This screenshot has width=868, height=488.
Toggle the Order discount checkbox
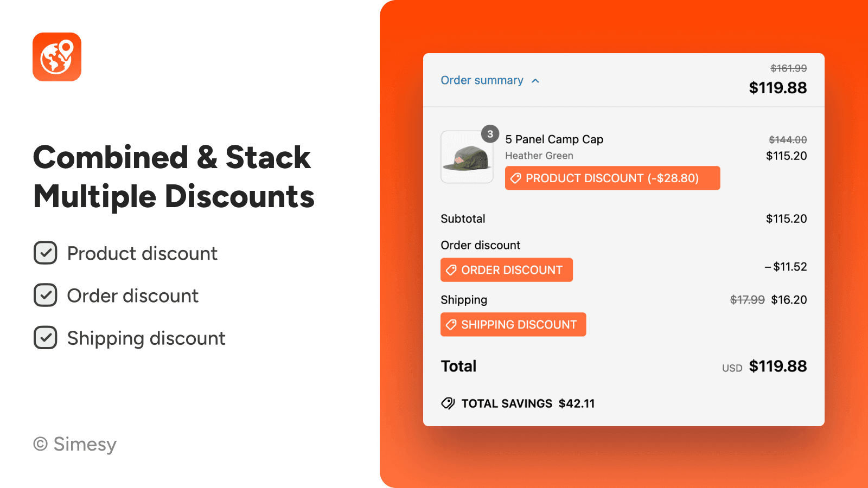point(46,296)
